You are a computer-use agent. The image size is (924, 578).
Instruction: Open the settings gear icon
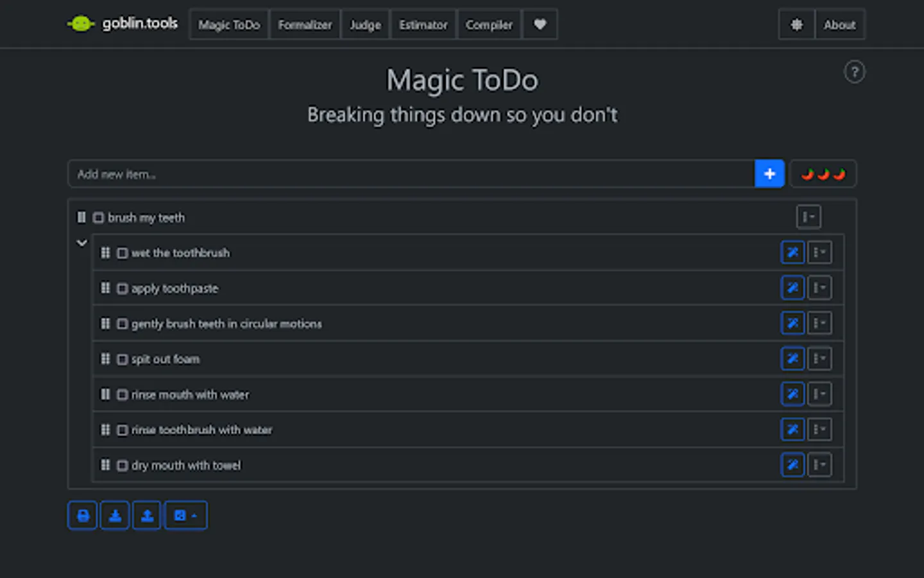[x=796, y=24]
